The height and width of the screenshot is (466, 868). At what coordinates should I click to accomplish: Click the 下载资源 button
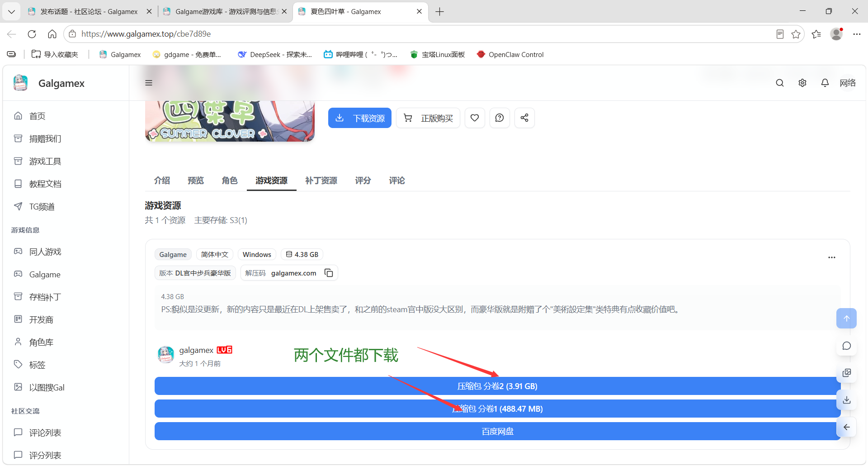tap(360, 118)
